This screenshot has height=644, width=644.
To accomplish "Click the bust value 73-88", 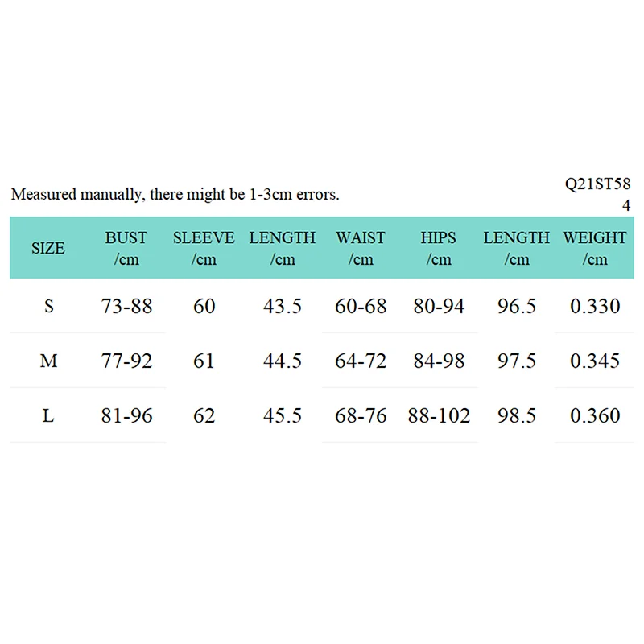I will tap(127, 306).
